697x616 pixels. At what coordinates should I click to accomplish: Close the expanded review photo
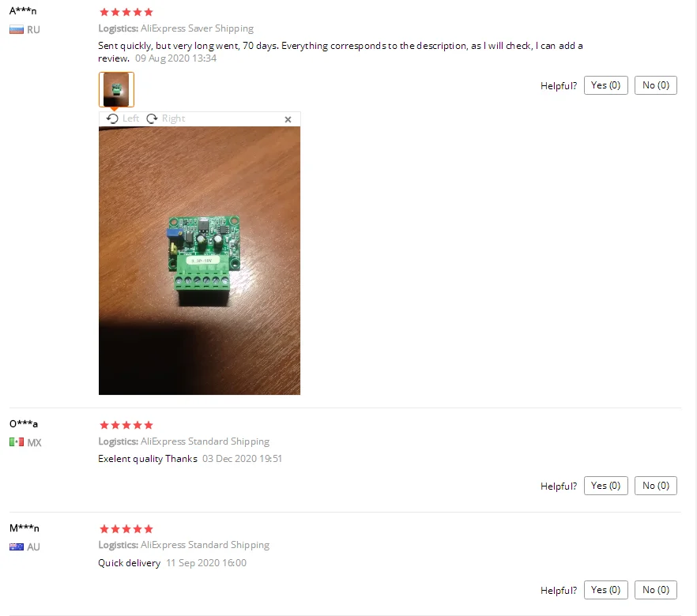tap(288, 119)
